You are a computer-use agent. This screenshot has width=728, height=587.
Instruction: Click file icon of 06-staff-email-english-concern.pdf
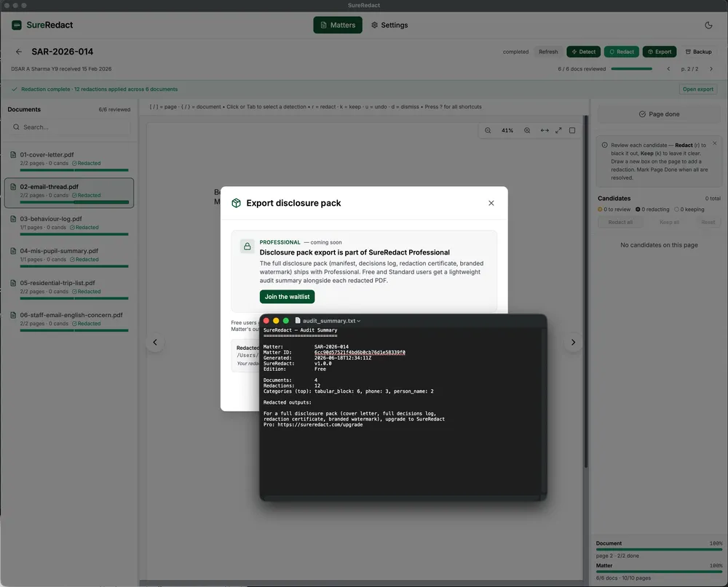click(x=13, y=315)
